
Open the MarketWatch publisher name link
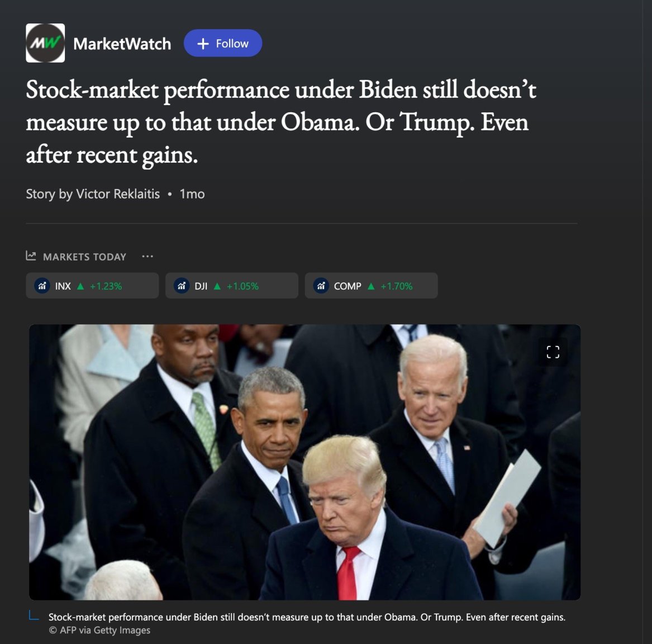[122, 44]
